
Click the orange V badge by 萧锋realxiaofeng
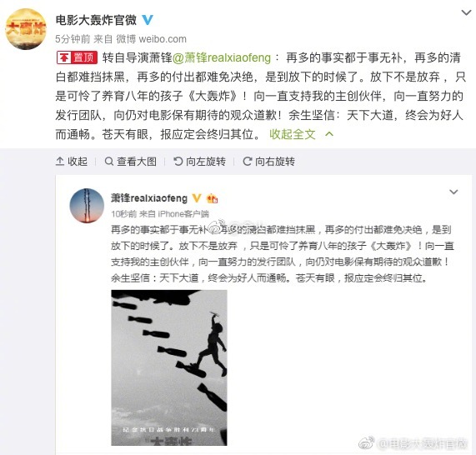coord(197,198)
